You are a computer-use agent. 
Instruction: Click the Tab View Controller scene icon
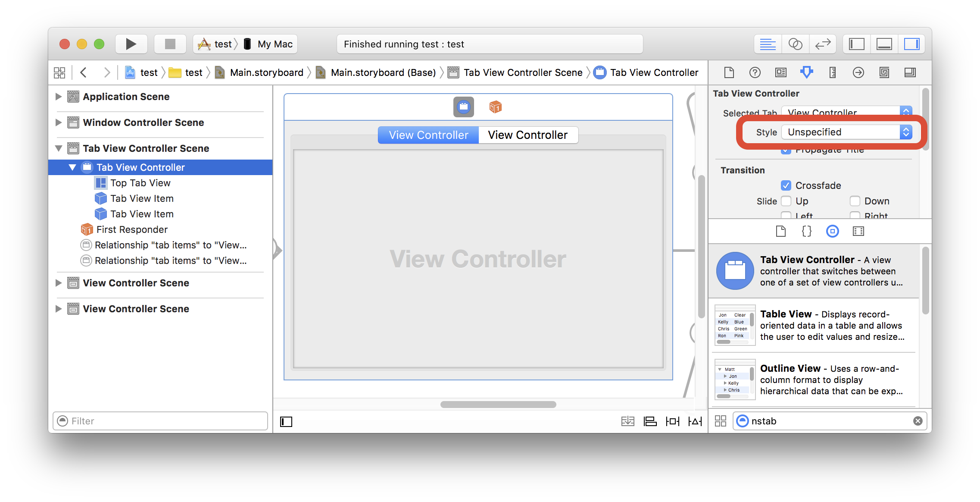point(72,148)
